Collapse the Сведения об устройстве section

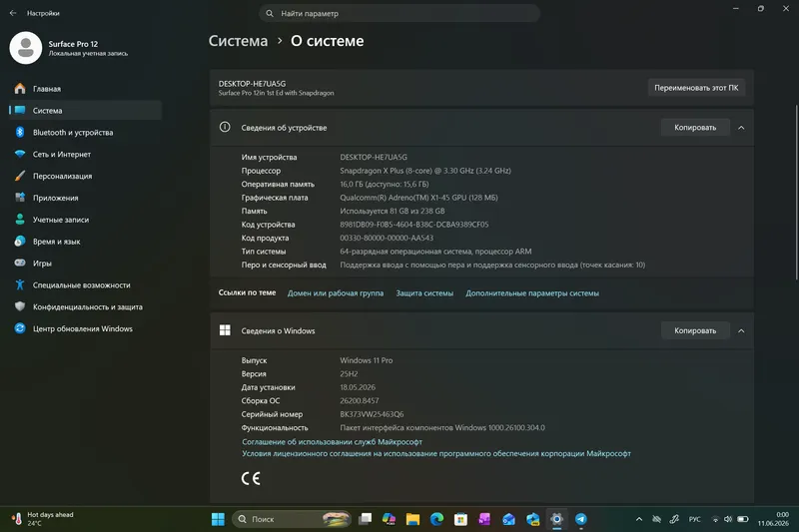(741, 128)
